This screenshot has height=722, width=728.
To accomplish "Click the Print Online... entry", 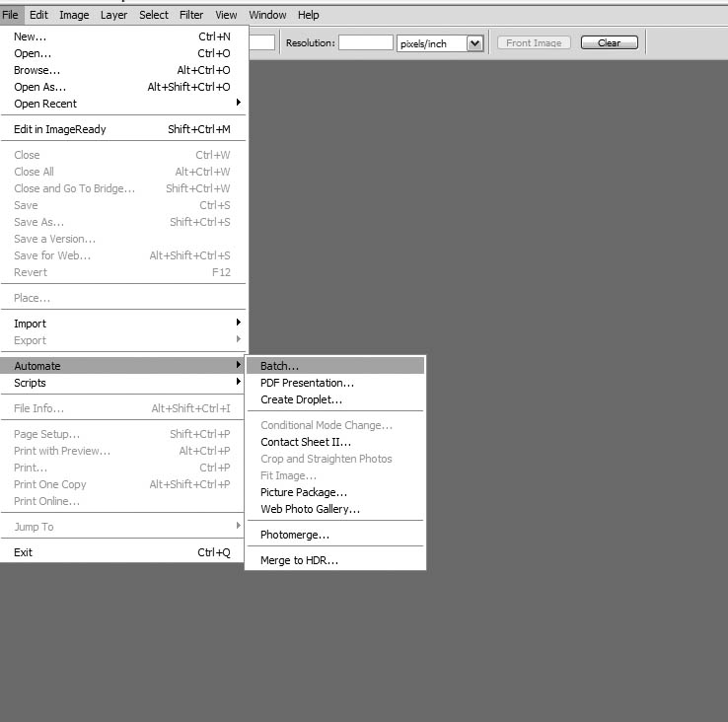I will [x=122, y=501].
